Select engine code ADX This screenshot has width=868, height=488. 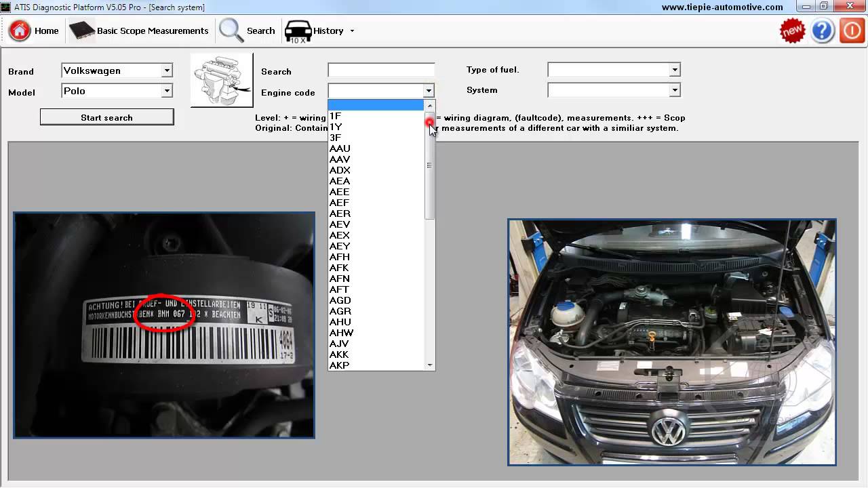tap(376, 170)
